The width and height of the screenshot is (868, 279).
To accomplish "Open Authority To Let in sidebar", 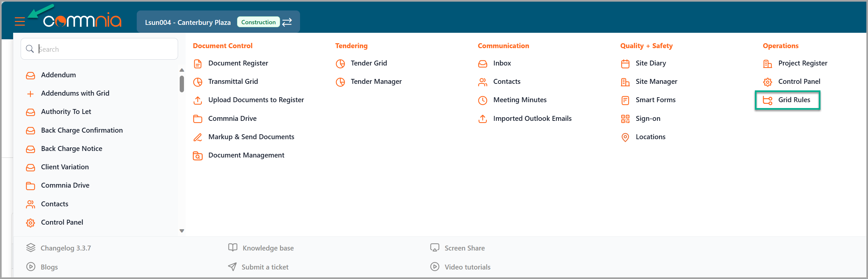I will coord(66,112).
